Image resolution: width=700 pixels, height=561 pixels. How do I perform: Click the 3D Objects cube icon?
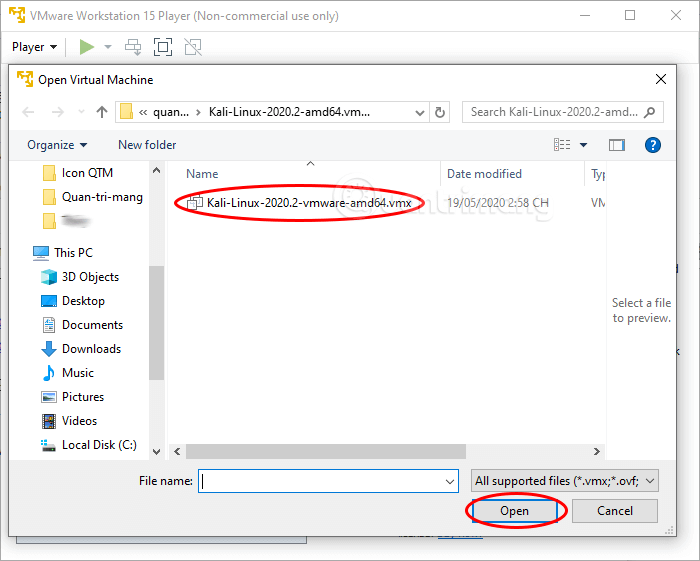click(x=49, y=277)
